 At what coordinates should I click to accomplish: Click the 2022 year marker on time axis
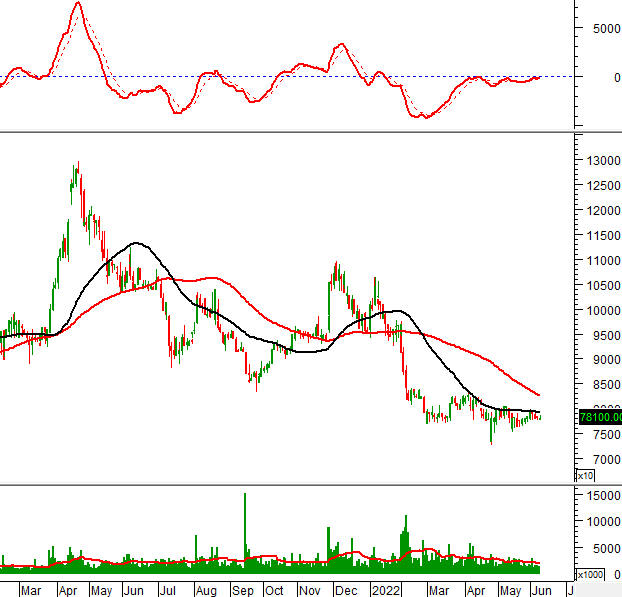pyautogui.click(x=384, y=590)
